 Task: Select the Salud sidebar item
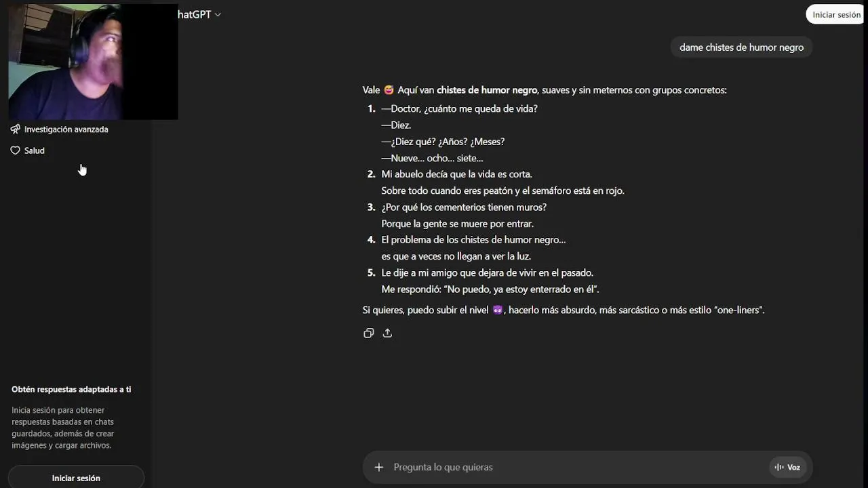click(x=34, y=150)
